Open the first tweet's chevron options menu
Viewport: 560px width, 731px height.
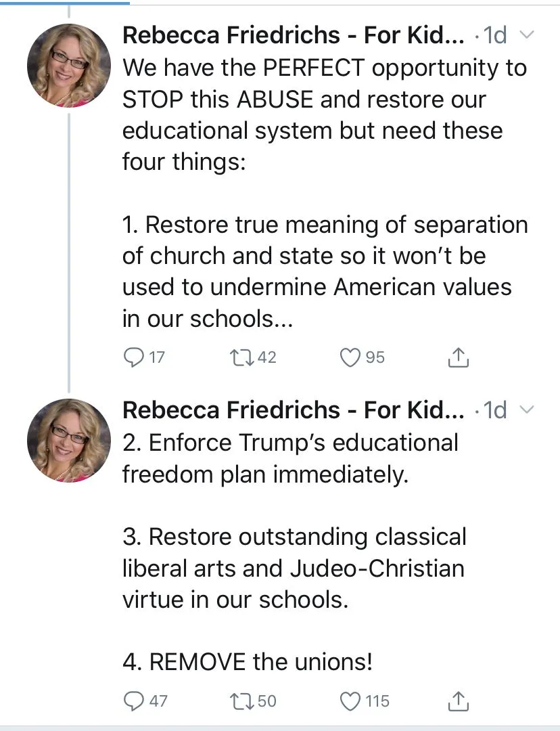tap(529, 35)
